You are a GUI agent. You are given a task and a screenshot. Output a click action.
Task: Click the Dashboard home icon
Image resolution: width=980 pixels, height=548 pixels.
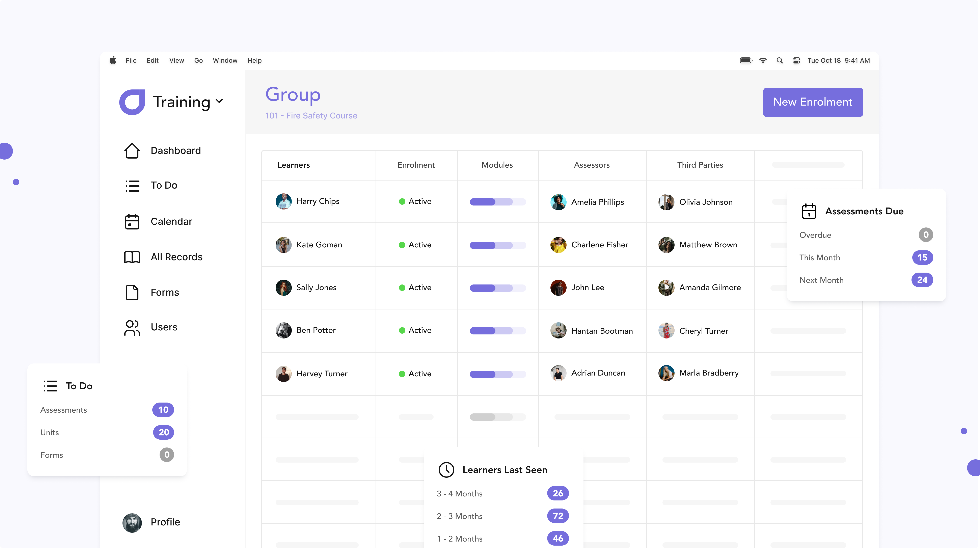[x=132, y=150]
